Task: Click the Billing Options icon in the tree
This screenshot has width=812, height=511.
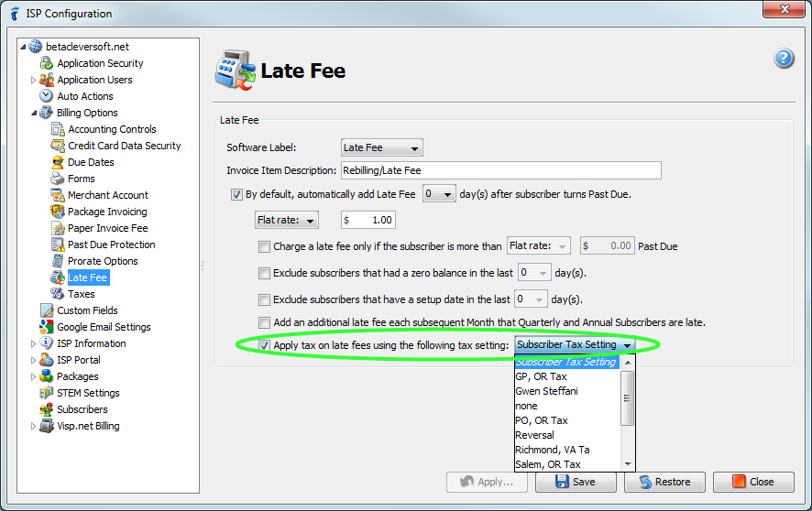Action: 47,113
